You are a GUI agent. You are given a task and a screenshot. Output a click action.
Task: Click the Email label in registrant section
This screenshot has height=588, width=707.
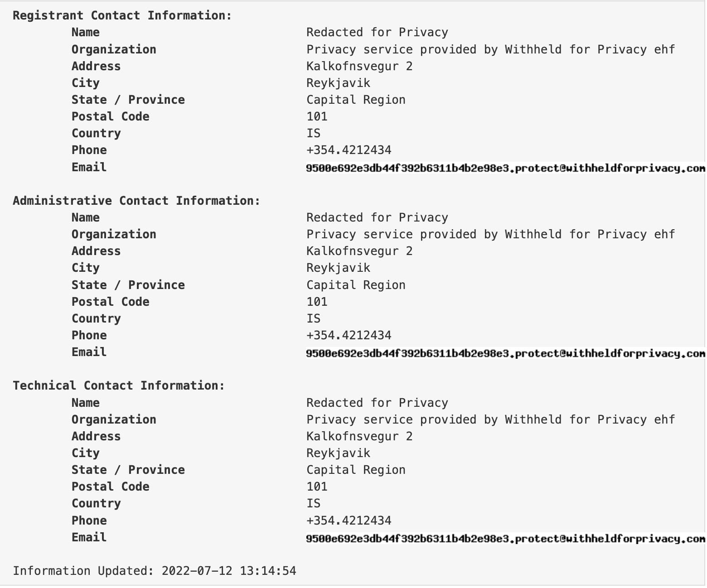tap(89, 167)
